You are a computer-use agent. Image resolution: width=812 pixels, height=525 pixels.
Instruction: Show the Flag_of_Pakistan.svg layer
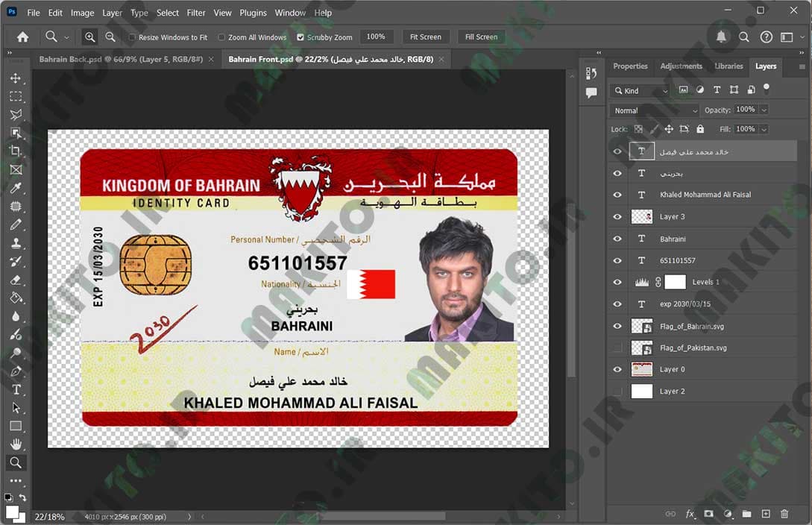click(617, 348)
